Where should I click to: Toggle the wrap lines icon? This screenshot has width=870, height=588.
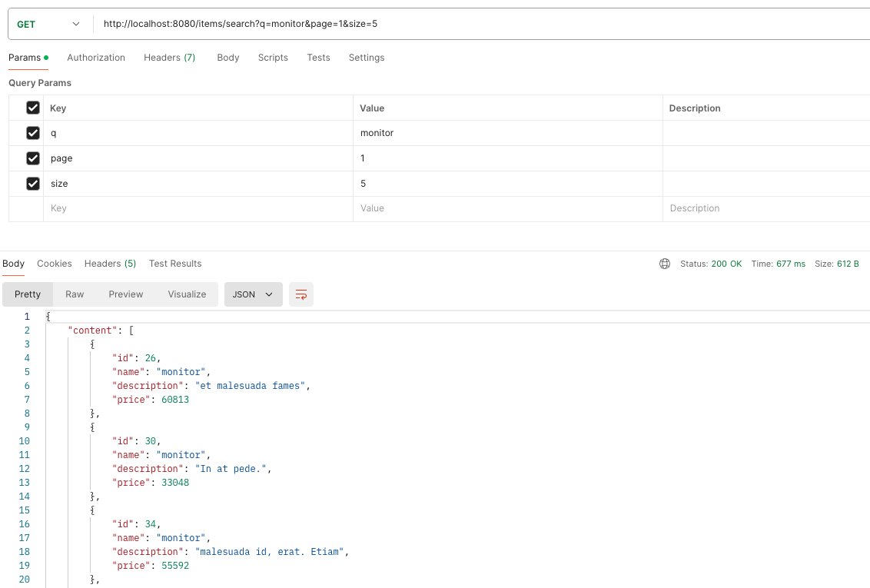point(301,294)
